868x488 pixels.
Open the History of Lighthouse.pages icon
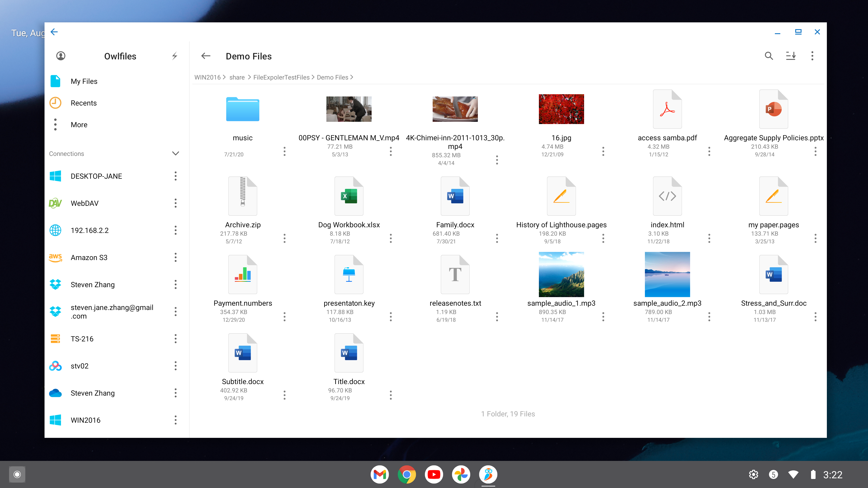click(x=561, y=196)
